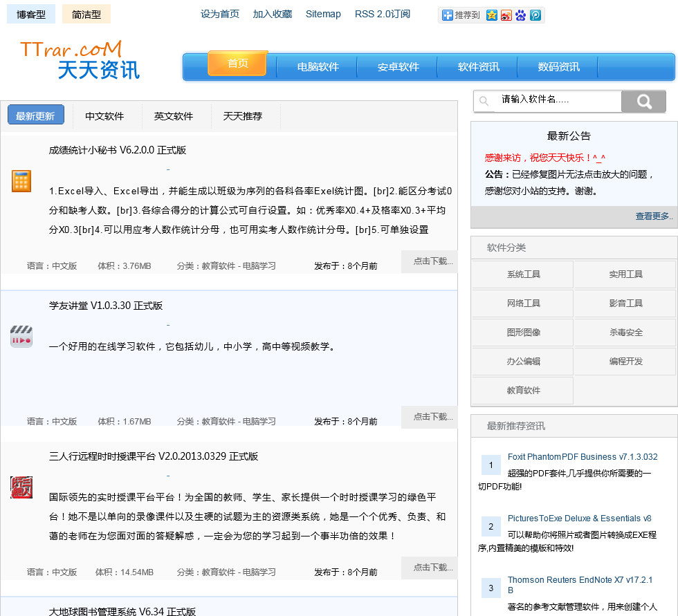Click the 学友讲堂 clapperboard icon
678x616 pixels.
pos(21,337)
